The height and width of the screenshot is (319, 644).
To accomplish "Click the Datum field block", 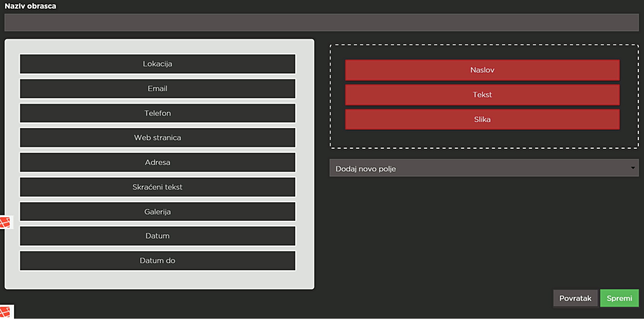I will (157, 236).
